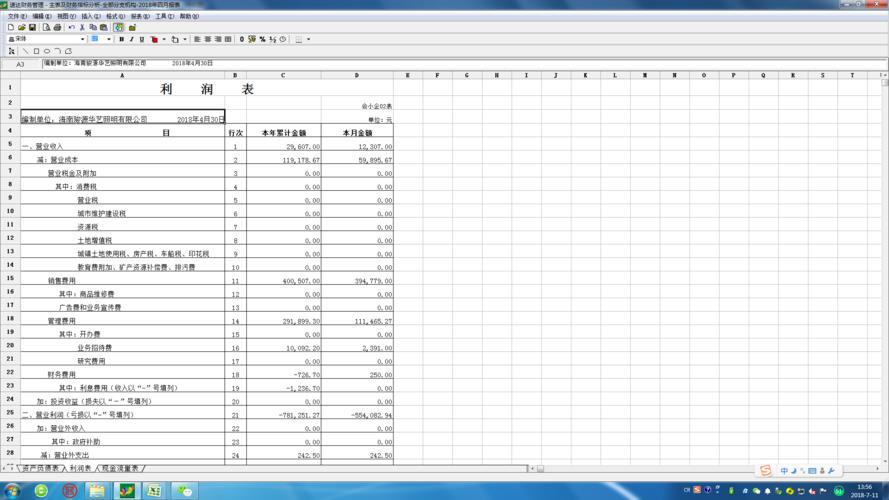Toggle underline formatting
This screenshot has width=889, height=500.
142,40
